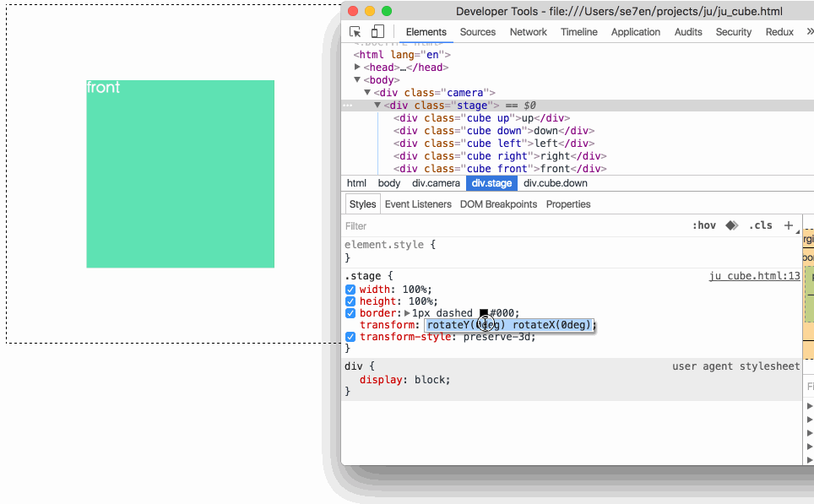This screenshot has height=504, width=814.
Task: Click the ellipsis beside div.stage node
Action: tap(346, 105)
